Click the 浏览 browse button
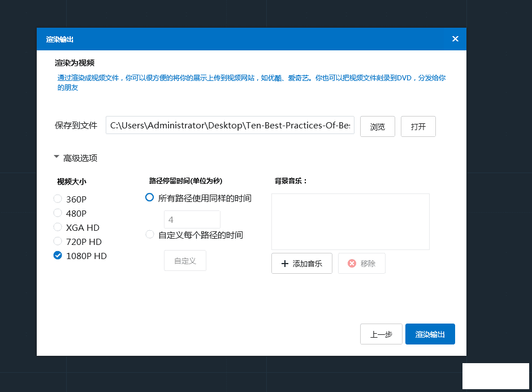The height and width of the screenshot is (392, 532). pos(378,127)
